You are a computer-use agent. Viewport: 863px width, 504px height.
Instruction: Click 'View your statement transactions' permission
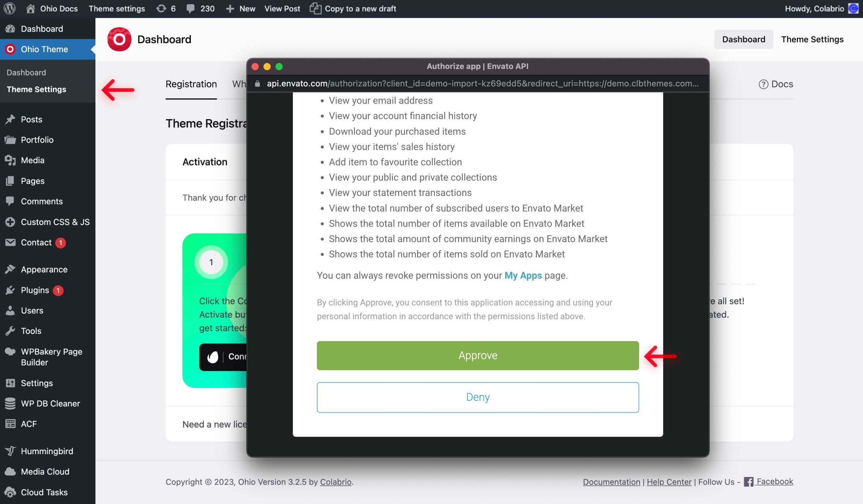tap(400, 193)
